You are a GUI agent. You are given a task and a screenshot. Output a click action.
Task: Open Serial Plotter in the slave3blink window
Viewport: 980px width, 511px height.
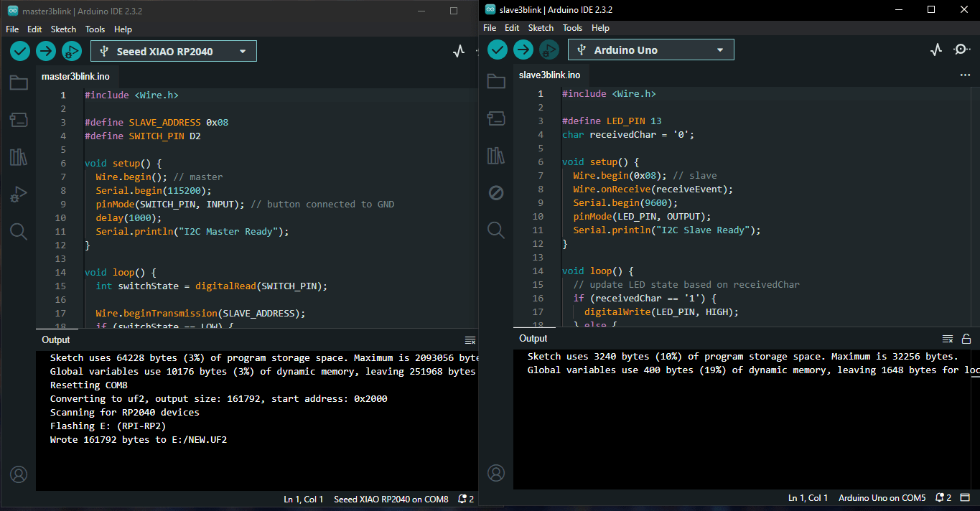click(x=936, y=50)
